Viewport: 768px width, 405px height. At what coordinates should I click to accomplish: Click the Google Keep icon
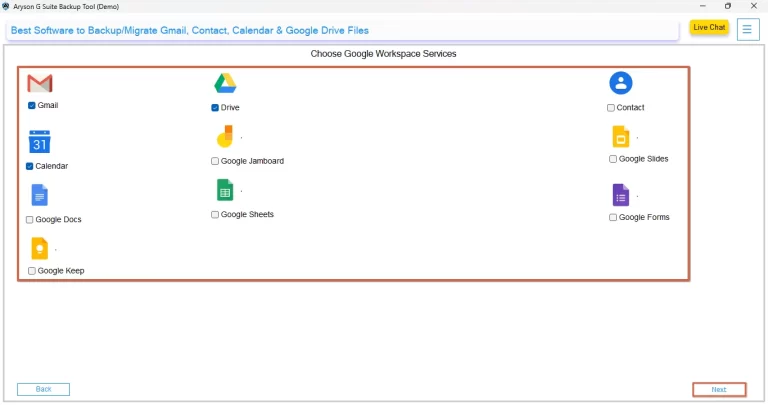tap(40, 248)
